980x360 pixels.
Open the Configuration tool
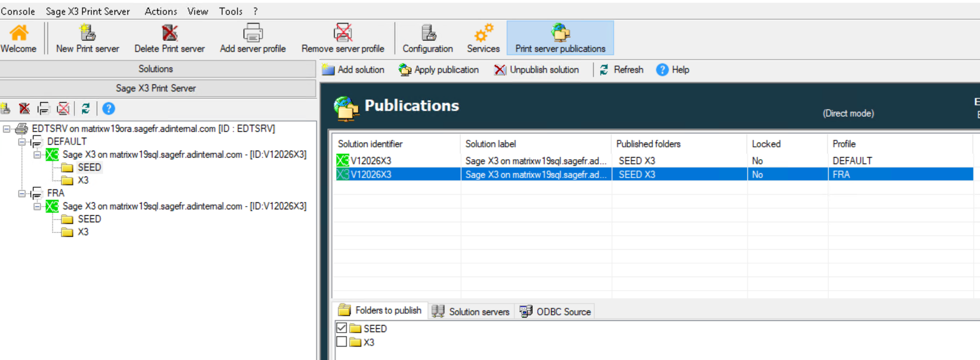428,38
